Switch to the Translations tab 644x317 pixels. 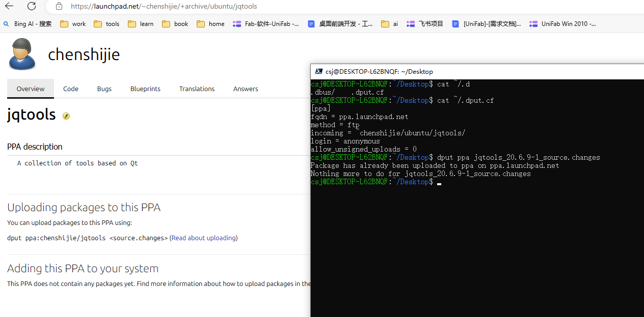click(197, 89)
